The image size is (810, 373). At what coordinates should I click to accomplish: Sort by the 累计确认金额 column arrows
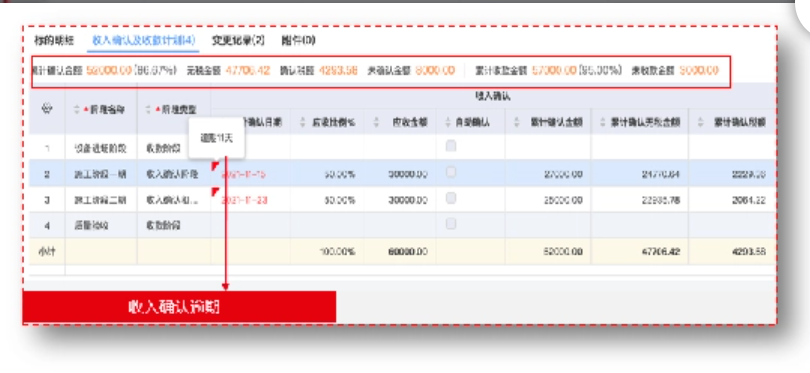tap(517, 122)
